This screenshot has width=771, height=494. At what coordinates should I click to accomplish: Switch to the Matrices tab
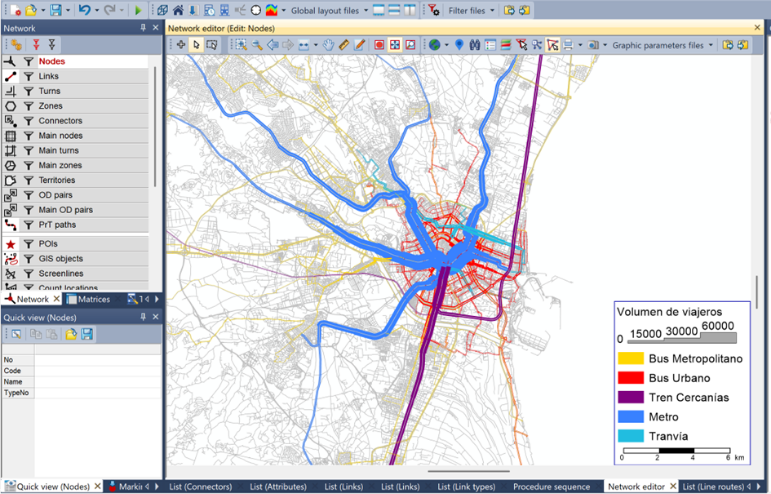[93, 299]
